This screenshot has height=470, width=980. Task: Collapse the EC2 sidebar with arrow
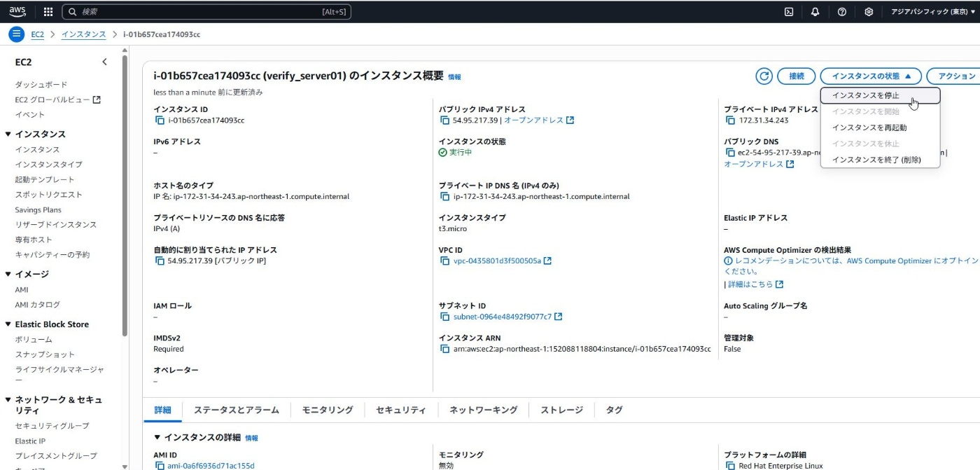105,62
